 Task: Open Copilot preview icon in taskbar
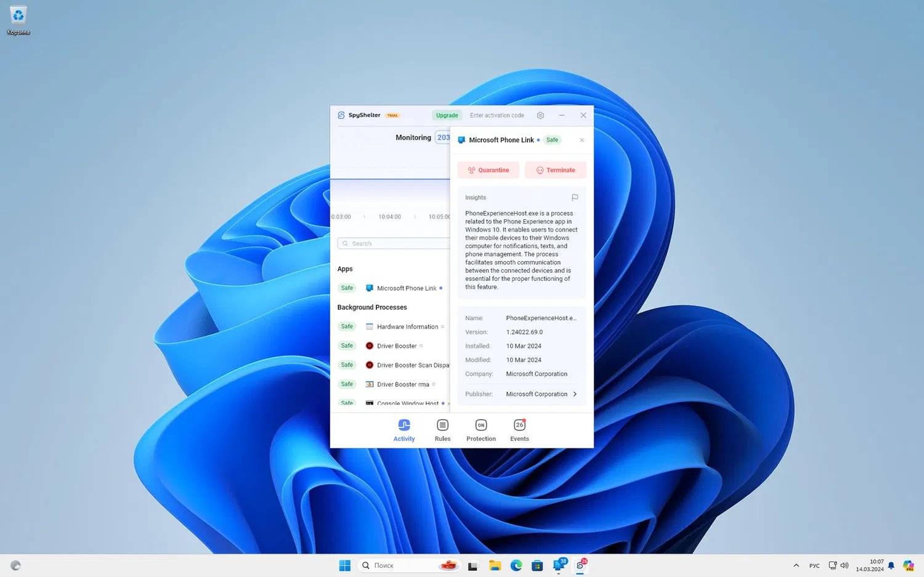point(908,565)
